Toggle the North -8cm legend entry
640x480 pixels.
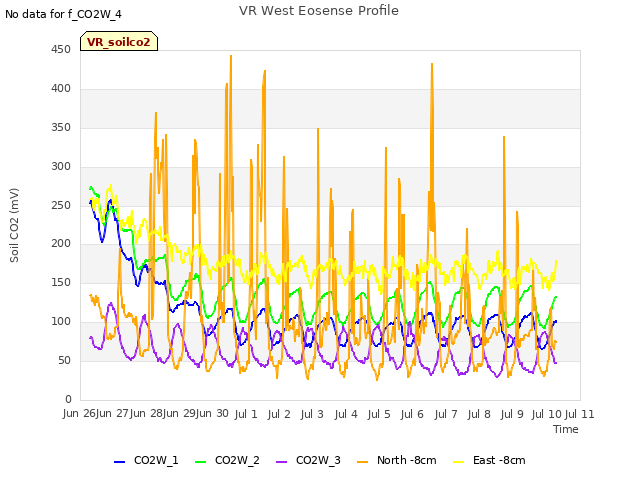point(396,461)
